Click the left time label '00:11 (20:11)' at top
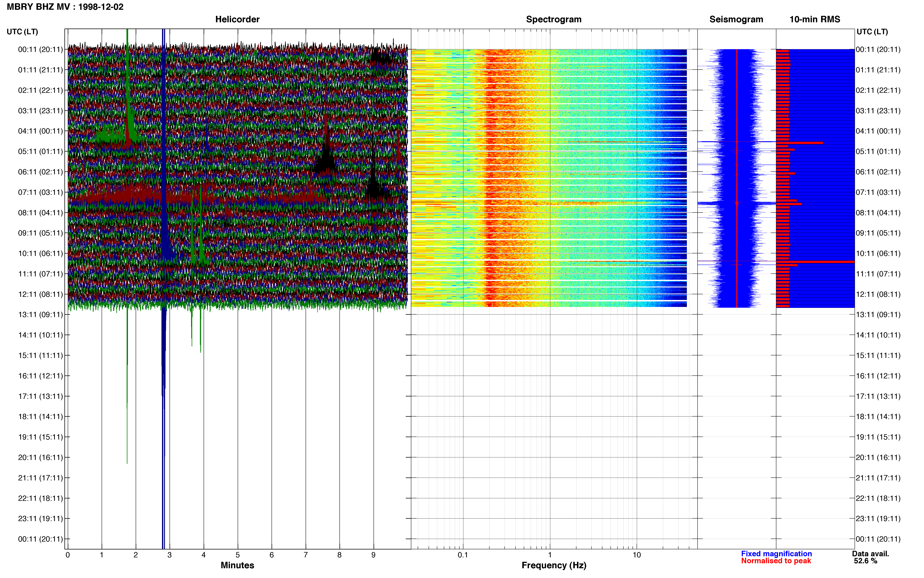The image size is (924, 578). [x=41, y=49]
